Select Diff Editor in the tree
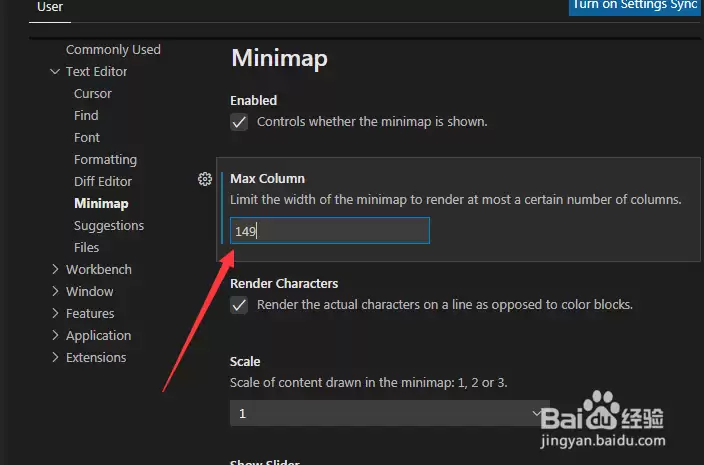The width and height of the screenshot is (704, 465). (103, 181)
